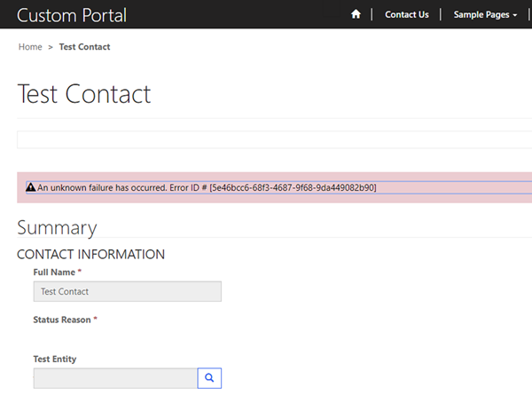Screen dimensions: 532x395
Task: Click the Test Contact page title
Action: click(84, 94)
